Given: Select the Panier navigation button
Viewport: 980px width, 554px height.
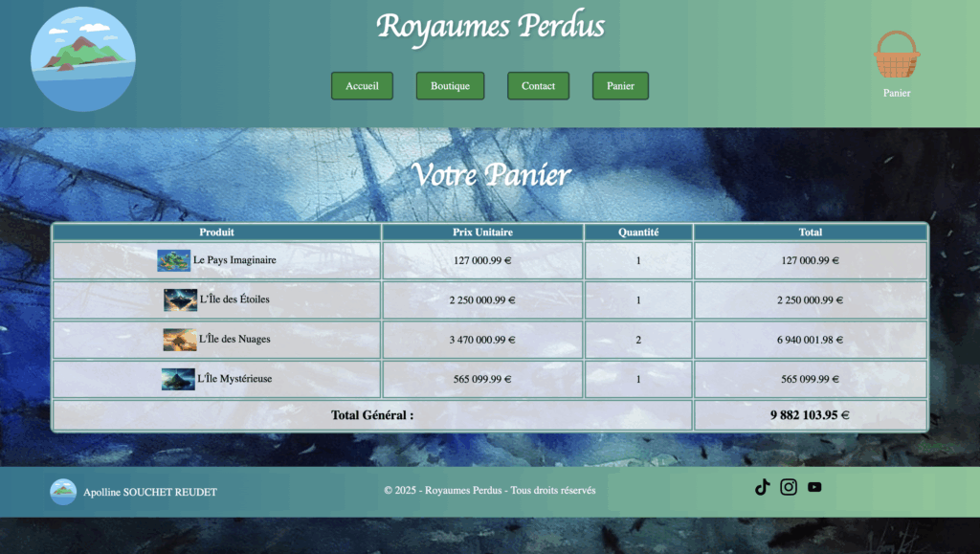Looking at the screenshot, I should point(620,86).
